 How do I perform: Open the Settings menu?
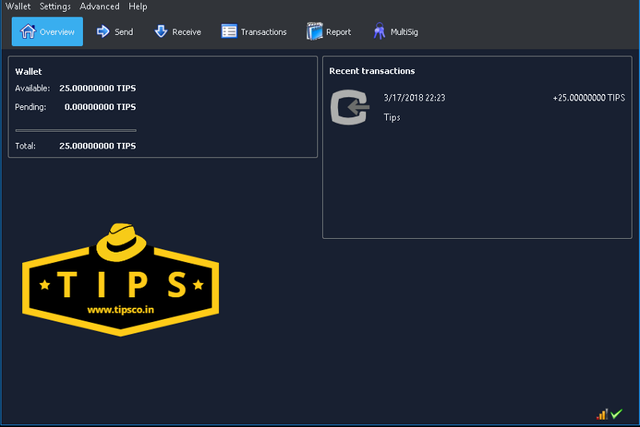[x=55, y=7]
